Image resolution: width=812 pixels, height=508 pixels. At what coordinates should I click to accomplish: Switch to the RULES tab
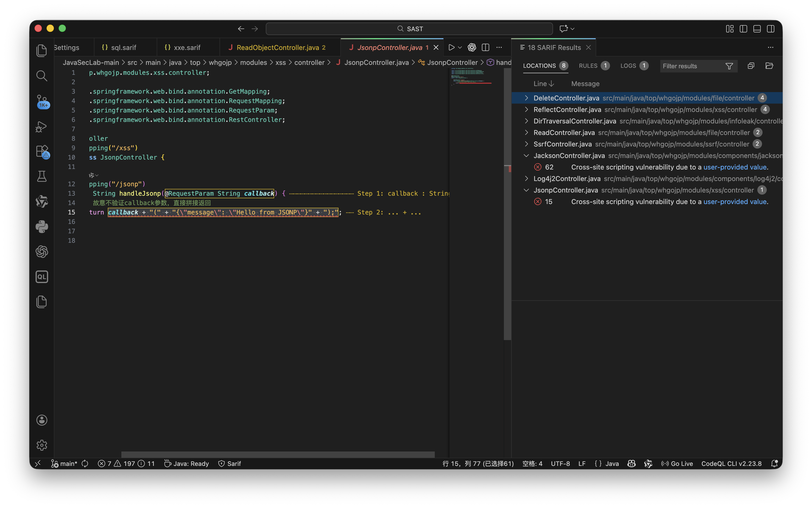[588, 66]
